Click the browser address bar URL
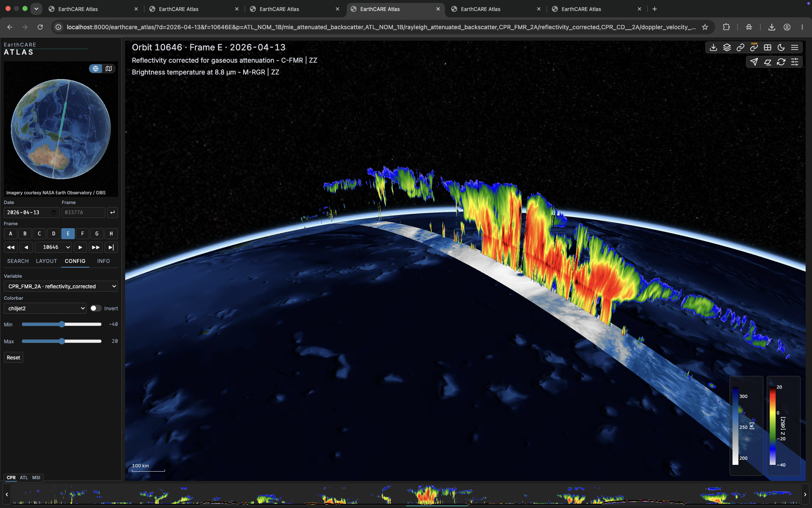This screenshot has height=508, width=812. point(381,27)
